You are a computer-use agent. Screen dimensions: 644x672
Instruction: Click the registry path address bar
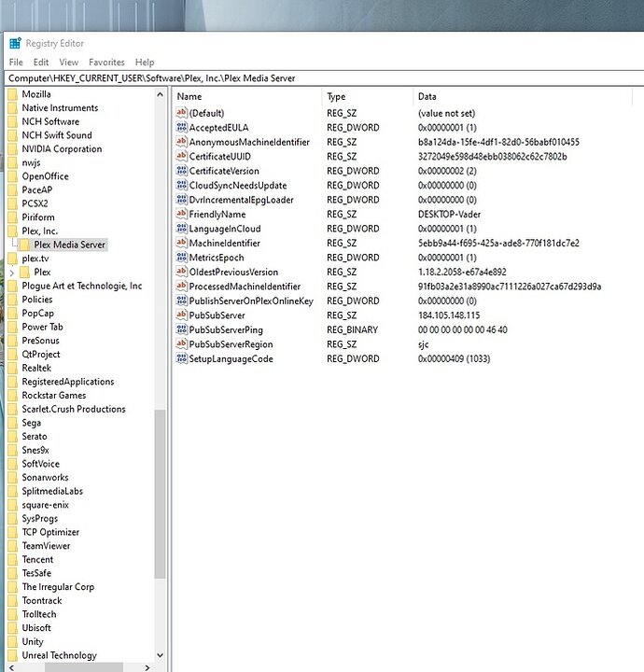point(325,78)
